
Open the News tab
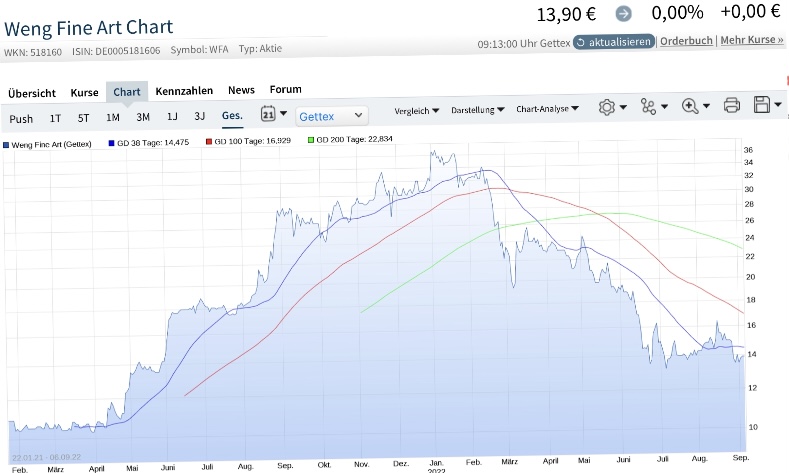pyautogui.click(x=241, y=90)
